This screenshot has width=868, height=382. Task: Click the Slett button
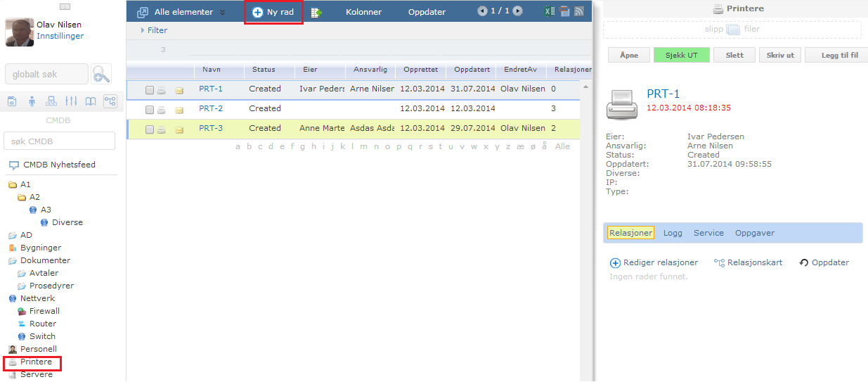pos(734,55)
